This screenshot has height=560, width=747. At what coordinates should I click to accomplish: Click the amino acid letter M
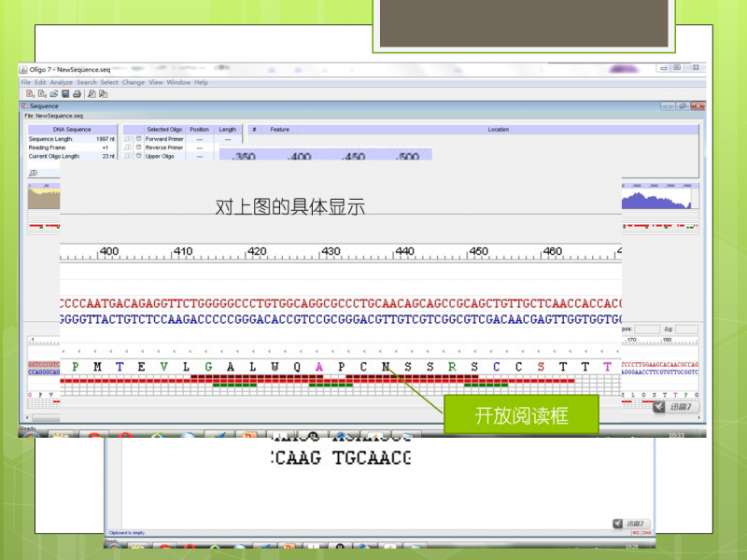[97, 367]
